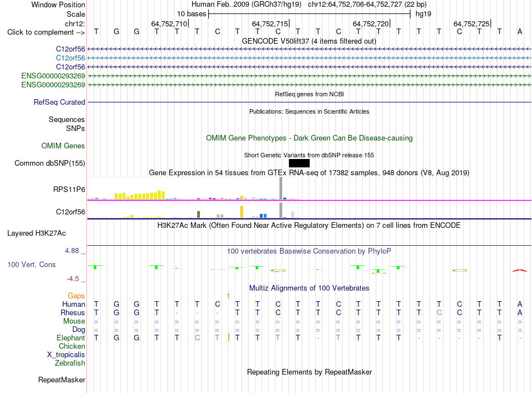This screenshot has height=393, width=532.
Task: Click the 'Click to complement -->' label
Action: 46,32
